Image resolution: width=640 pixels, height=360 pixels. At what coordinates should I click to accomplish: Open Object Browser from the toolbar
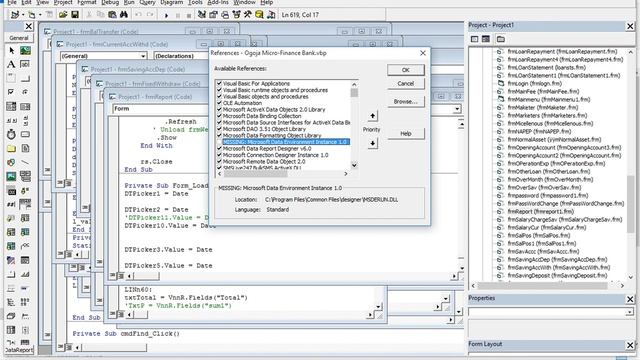pyautogui.click(x=236, y=15)
